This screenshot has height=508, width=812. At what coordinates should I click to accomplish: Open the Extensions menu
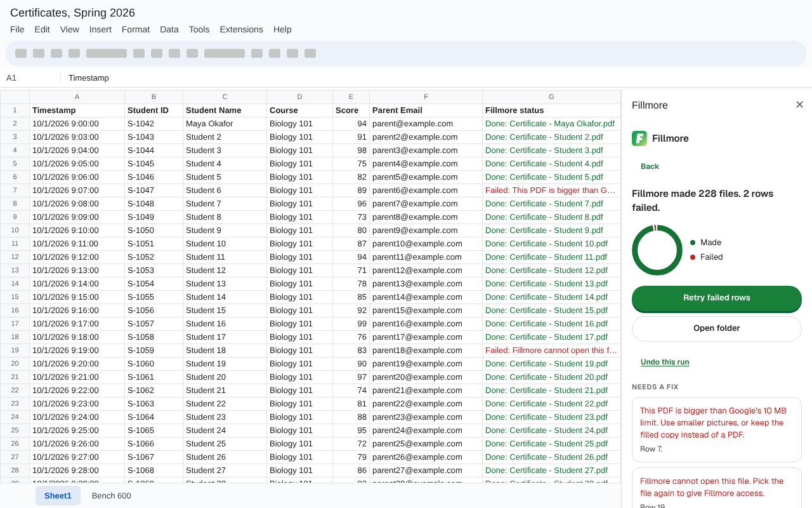pyautogui.click(x=241, y=29)
